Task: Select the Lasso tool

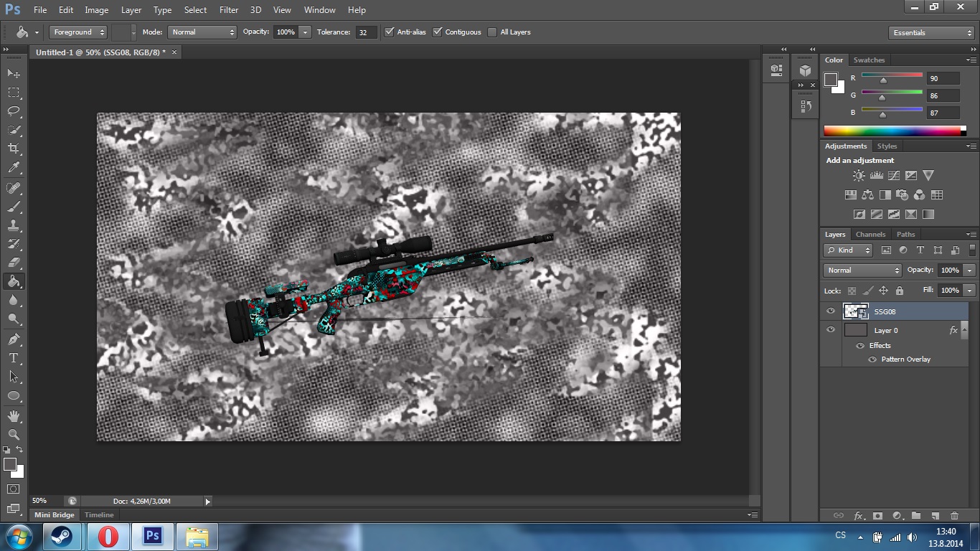Action: click(x=14, y=111)
